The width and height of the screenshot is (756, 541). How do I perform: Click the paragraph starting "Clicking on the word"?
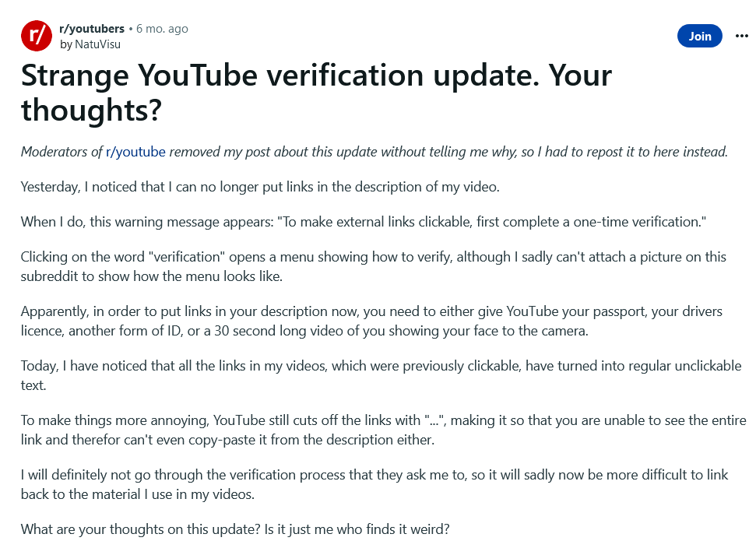pos(373,267)
